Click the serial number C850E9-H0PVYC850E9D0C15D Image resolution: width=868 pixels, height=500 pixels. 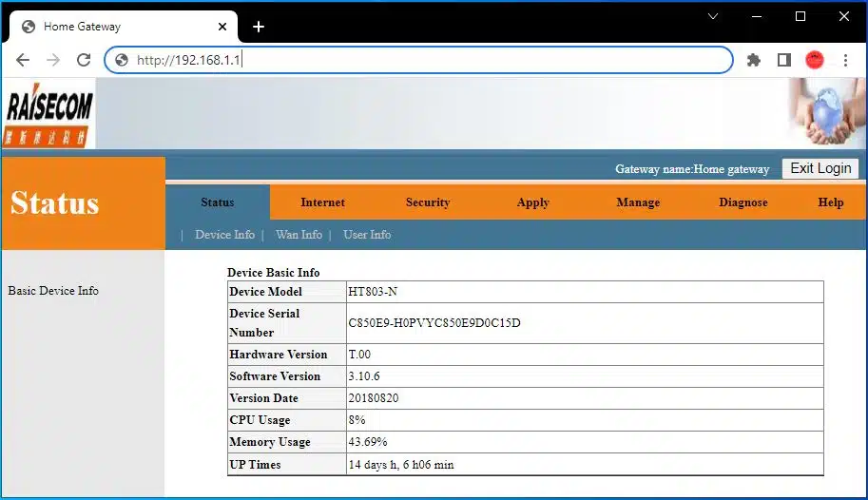point(434,323)
